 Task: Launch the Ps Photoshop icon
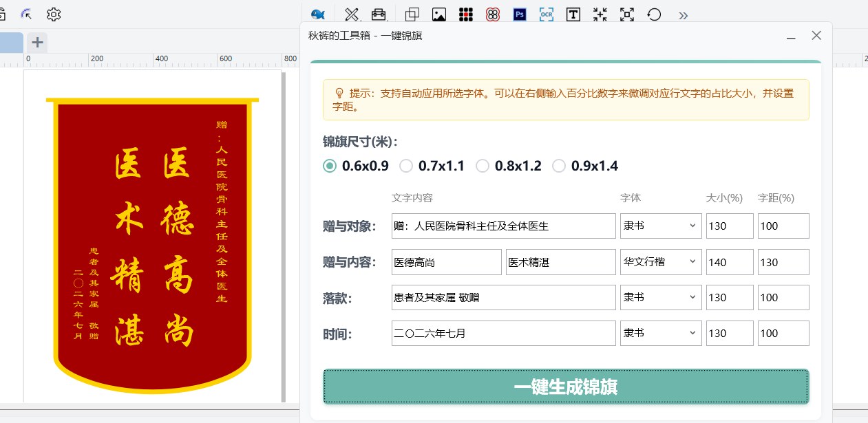click(520, 14)
